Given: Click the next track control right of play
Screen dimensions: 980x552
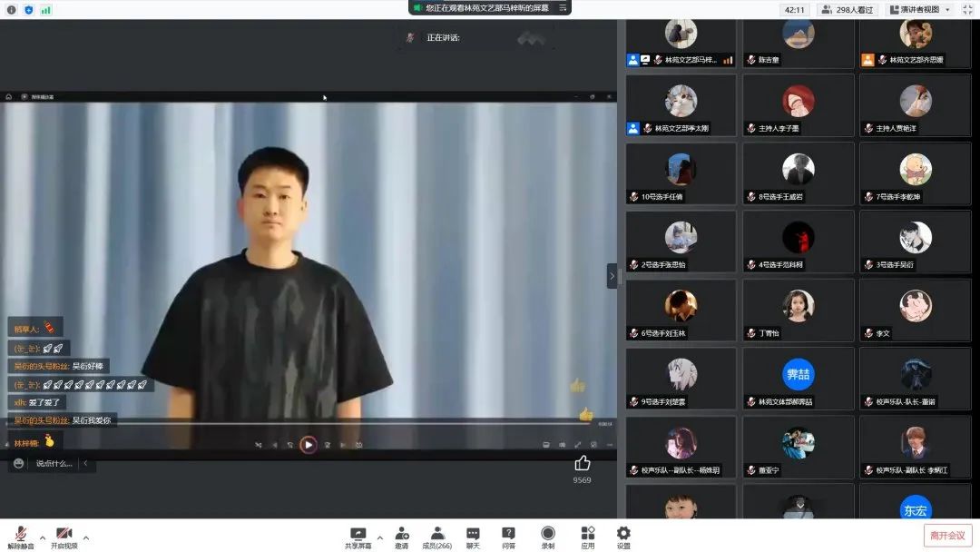Looking at the screenshot, I should [342, 445].
